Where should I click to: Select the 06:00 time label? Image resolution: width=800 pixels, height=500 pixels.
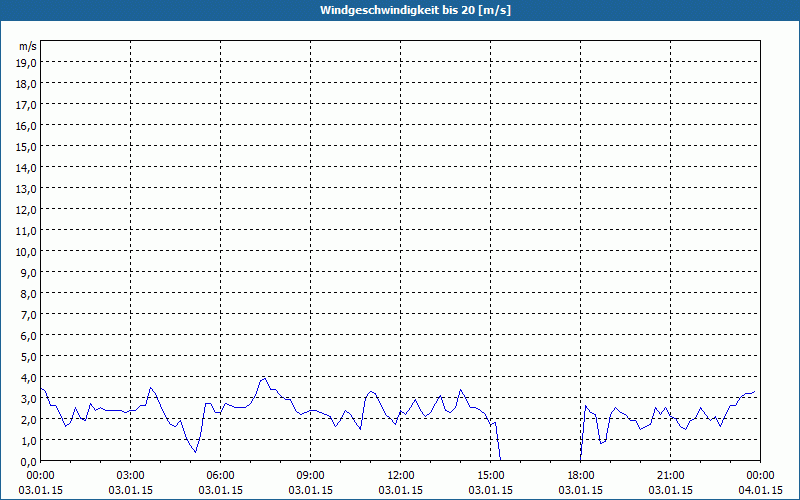coord(220,476)
